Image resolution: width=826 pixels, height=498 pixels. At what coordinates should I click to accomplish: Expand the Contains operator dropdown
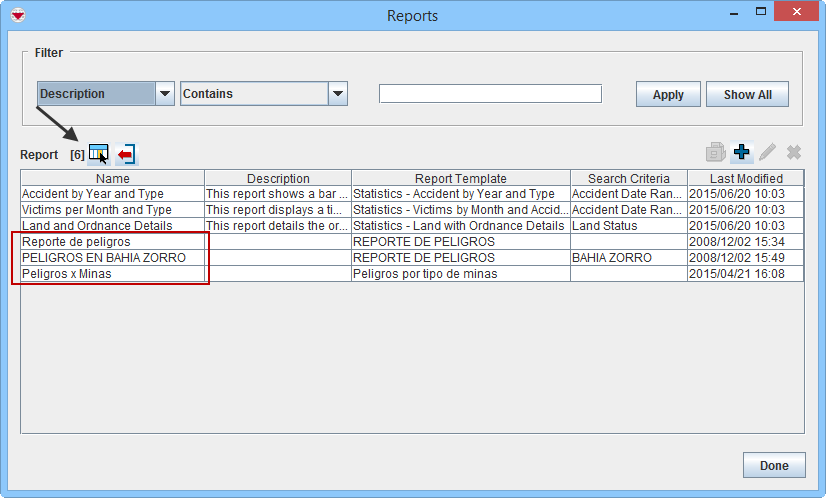(x=338, y=94)
